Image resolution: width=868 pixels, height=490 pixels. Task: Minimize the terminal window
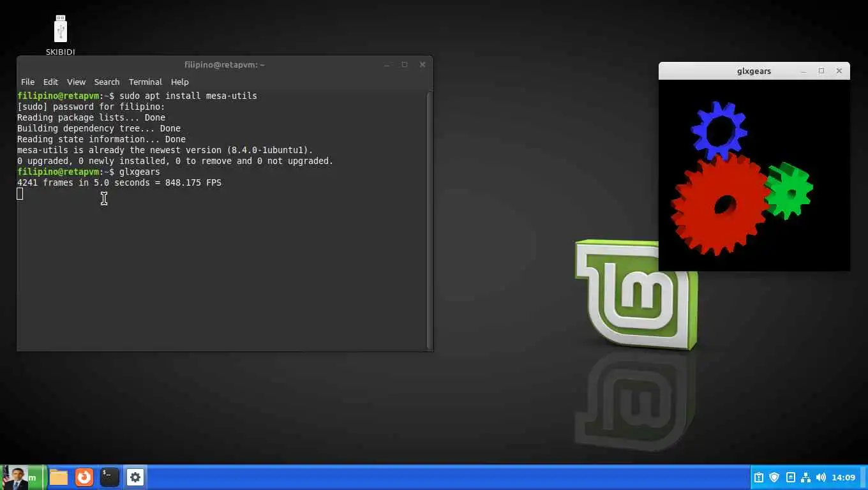[x=387, y=64]
